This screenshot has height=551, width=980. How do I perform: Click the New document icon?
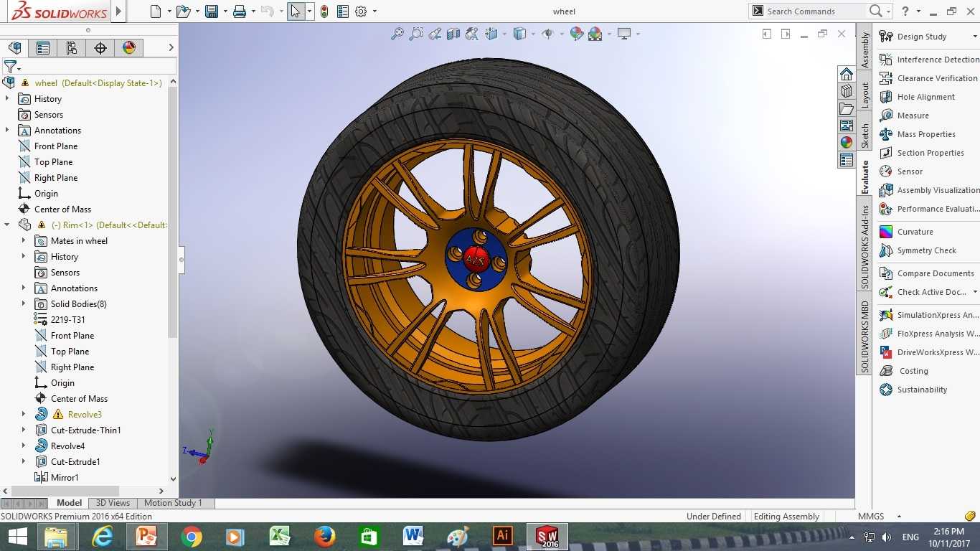coord(156,11)
